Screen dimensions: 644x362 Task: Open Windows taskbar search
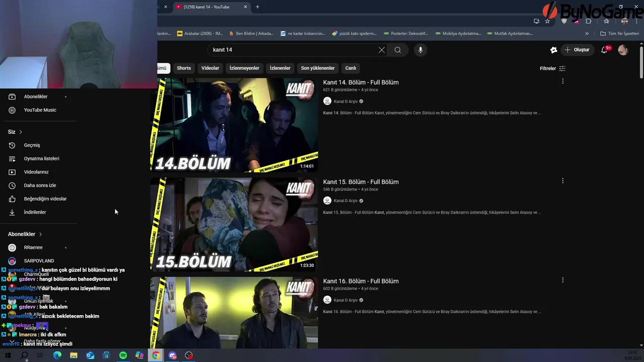24,355
